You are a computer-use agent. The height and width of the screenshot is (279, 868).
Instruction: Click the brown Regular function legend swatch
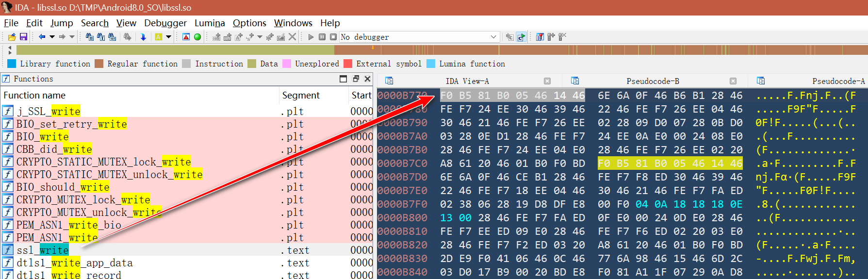tap(99, 64)
